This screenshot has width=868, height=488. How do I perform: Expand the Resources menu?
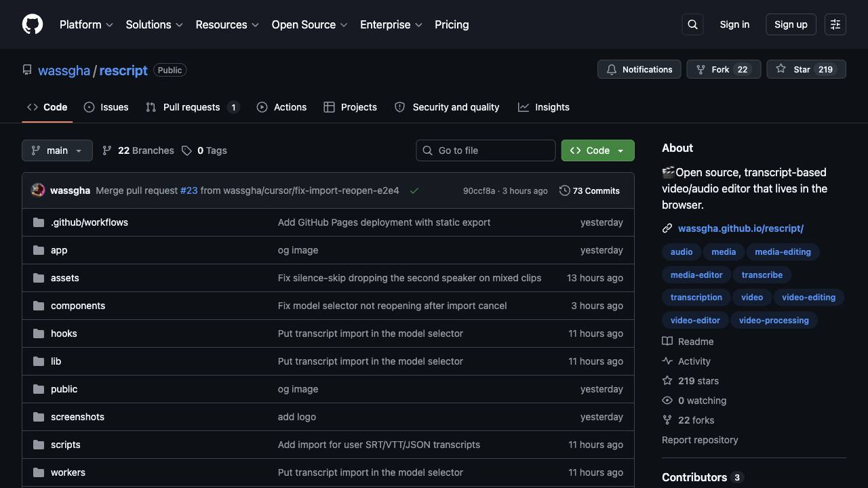pos(227,24)
